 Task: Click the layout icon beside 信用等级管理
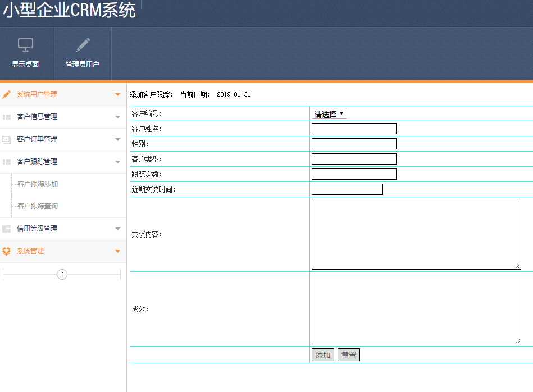(6, 229)
